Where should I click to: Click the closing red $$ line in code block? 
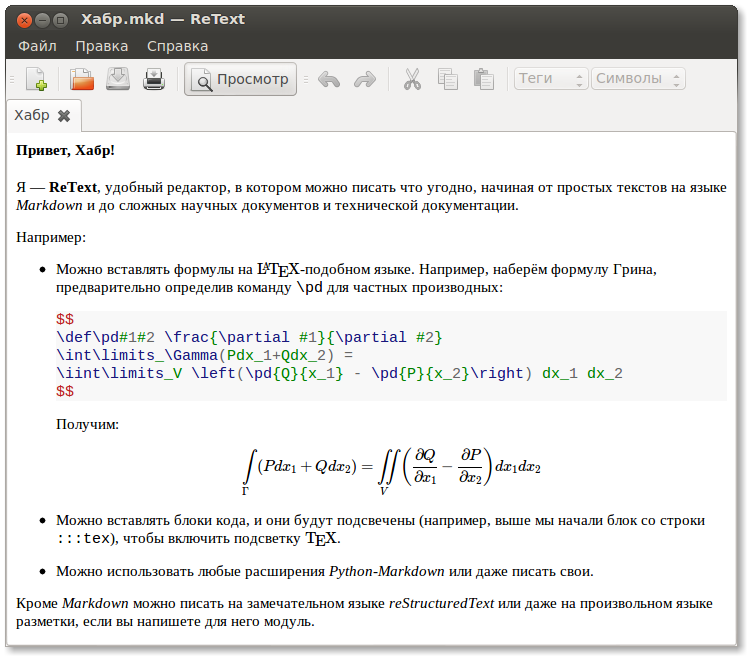pos(65,392)
